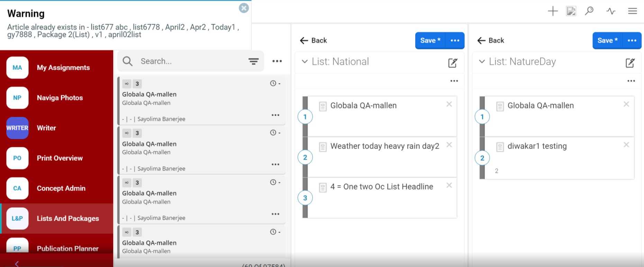Open the image icon in top toolbar
Screen dimensions: 644x267
pyautogui.click(x=571, y=11)
